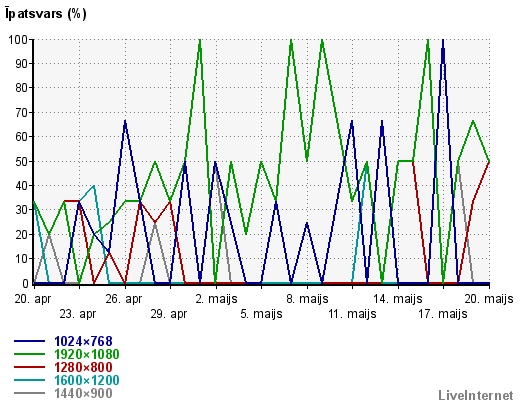
Task: Click the 50 value on the y-axis
Action: coord(21,161)
